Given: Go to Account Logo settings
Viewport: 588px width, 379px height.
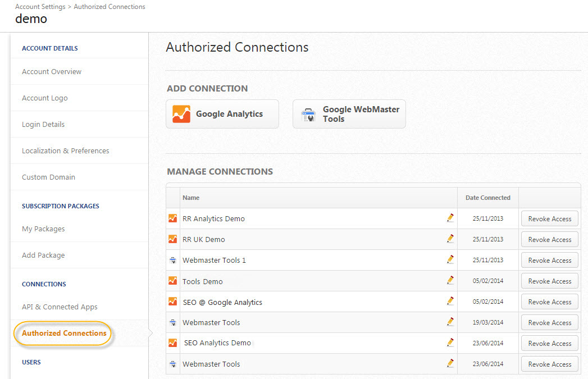Looking at the screenshot, I should click(x=45, y=98).
